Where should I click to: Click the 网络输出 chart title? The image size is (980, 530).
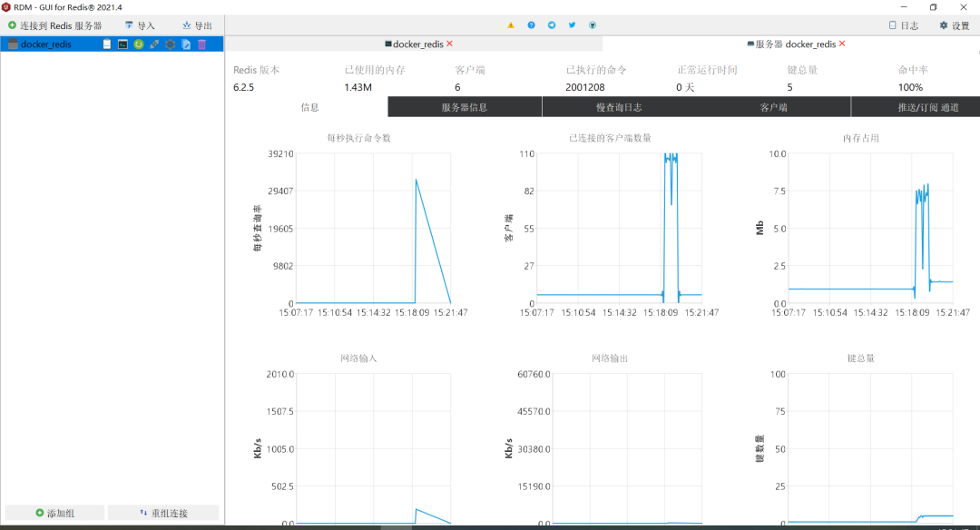pos(610,358)
